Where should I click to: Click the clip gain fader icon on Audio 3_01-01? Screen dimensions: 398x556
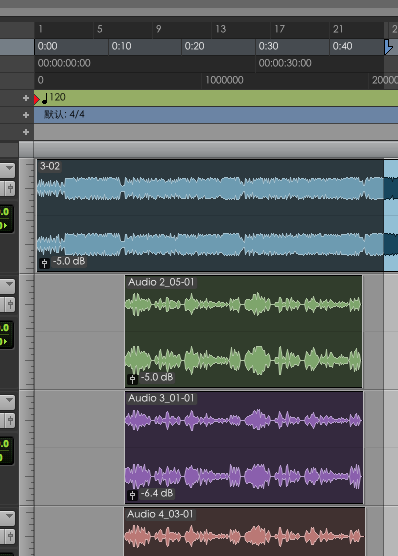pyautogui.click(x=132, y=495)
